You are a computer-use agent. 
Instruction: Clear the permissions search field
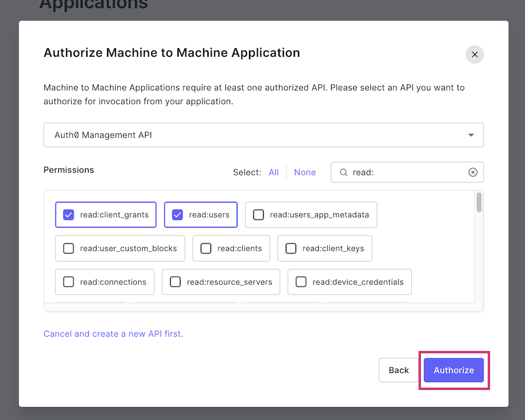pyautogui.click(x=473, y=172)
